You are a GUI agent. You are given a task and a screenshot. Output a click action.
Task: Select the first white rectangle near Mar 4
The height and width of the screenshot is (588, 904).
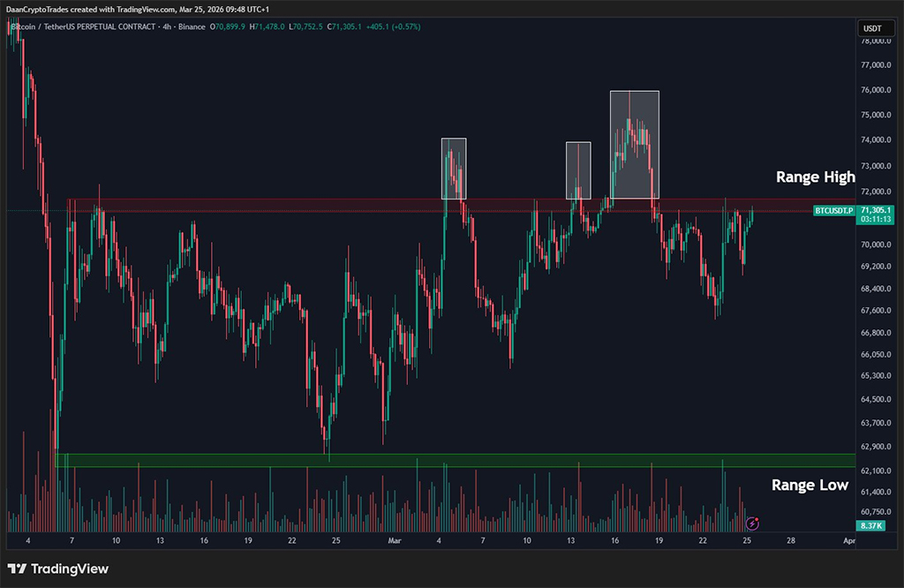pos(453,168)
